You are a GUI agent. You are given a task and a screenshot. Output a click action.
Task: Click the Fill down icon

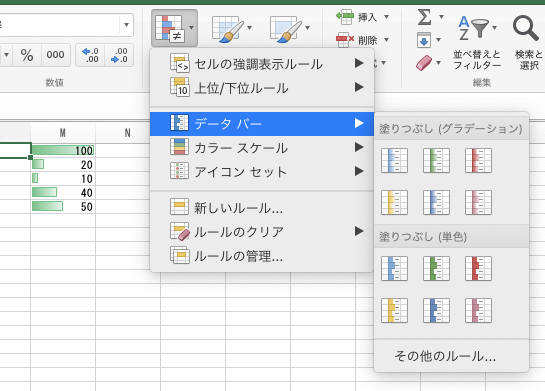tap(424, 40)
